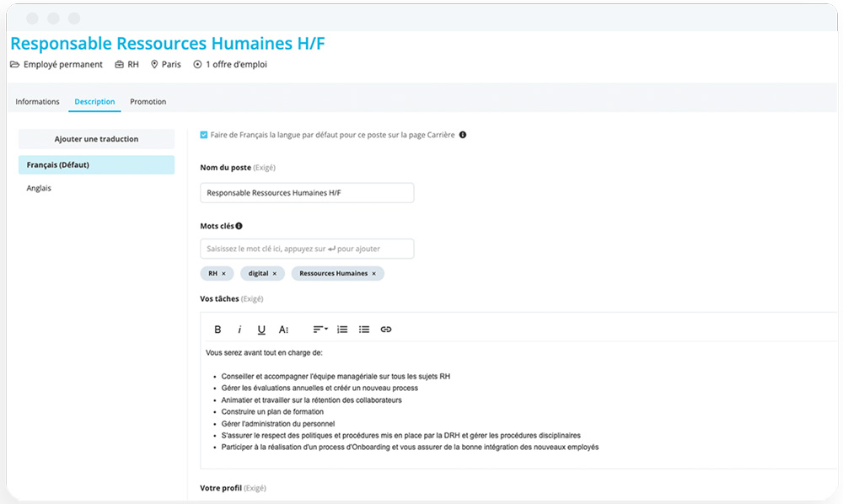The height and width of the screenshot is (504, 843).
Task: Select Français (Défaut) in the language list
Action: [96, 165]
